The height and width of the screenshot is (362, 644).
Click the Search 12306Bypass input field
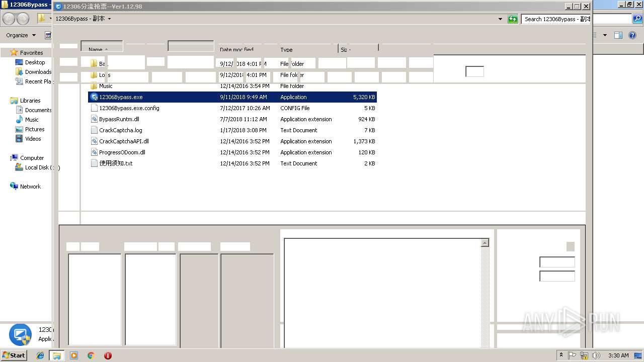point(556,19)
